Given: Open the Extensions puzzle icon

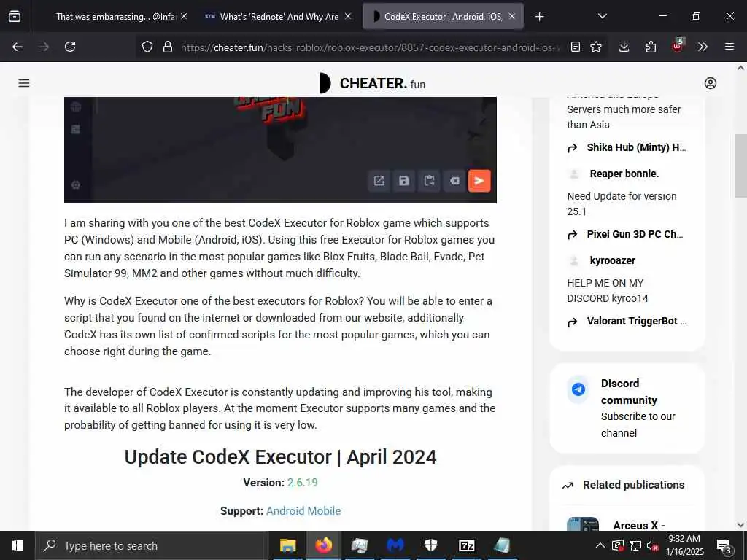Looking at the screenshot, I should [651, 47].
